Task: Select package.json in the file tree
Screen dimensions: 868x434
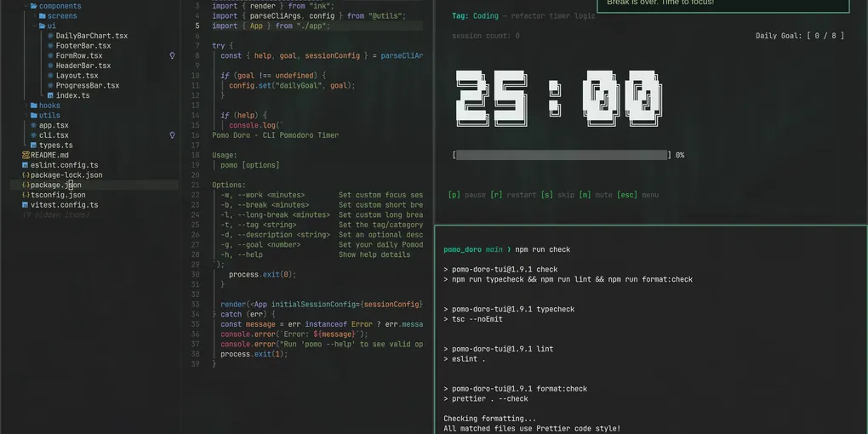Action: (x=56, y=186)
